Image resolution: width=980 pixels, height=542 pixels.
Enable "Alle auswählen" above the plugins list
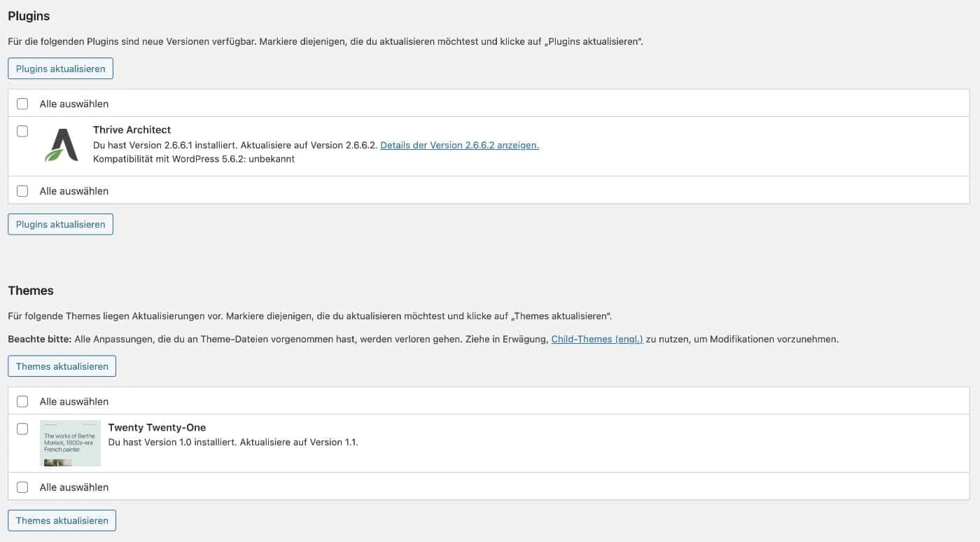coord(22,103)
